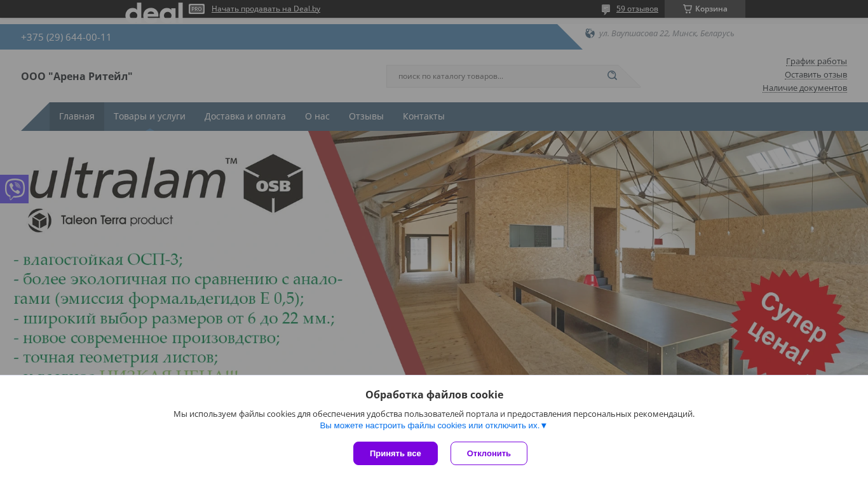Open the Товары и услуги menu
This screenshot has height=488, width=868.
click(149, 116)
